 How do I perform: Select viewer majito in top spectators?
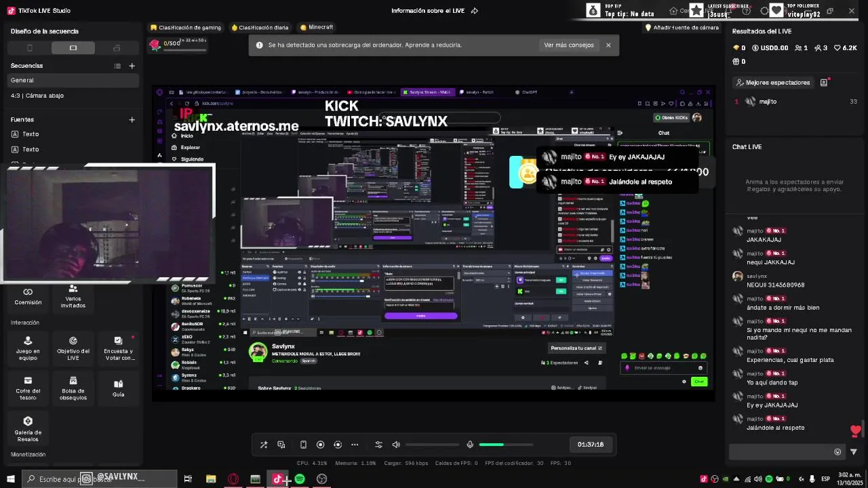tap(795, 102)
